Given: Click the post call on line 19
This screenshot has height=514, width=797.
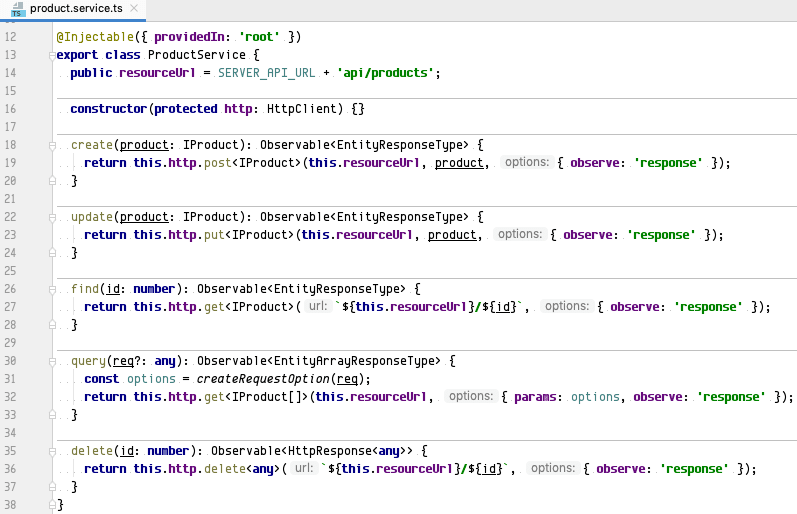Looking at the screenshot, I should coord(217,163).
